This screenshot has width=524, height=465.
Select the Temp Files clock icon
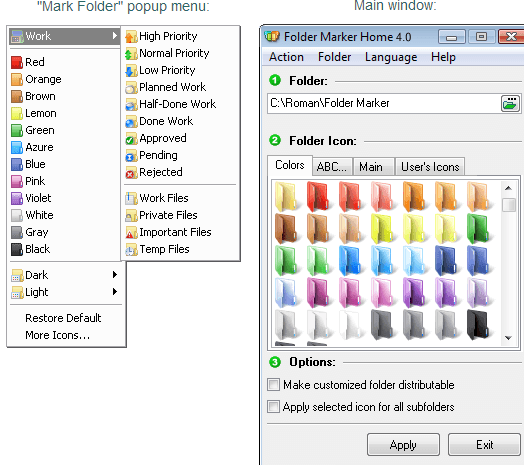tap(131, 250)
